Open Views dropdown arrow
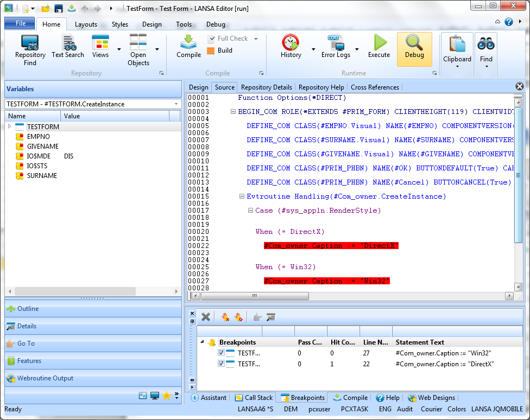 tap(119, 49)
